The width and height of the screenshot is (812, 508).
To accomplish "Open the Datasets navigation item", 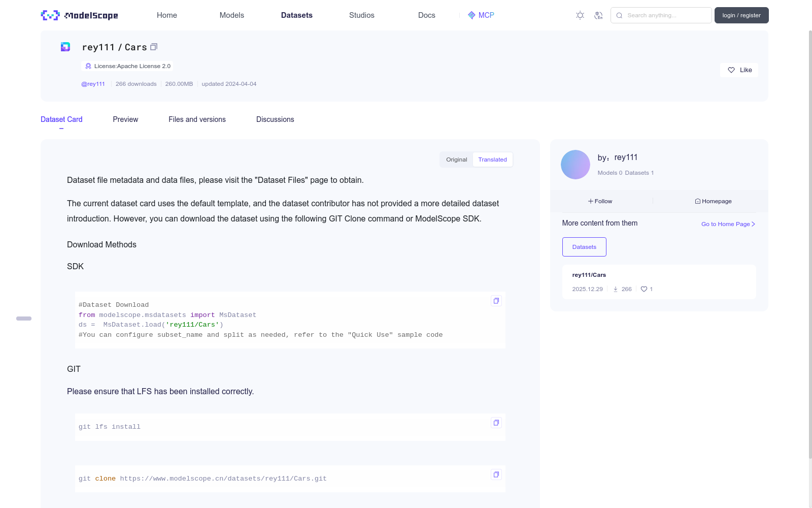I will pos(297,15).
